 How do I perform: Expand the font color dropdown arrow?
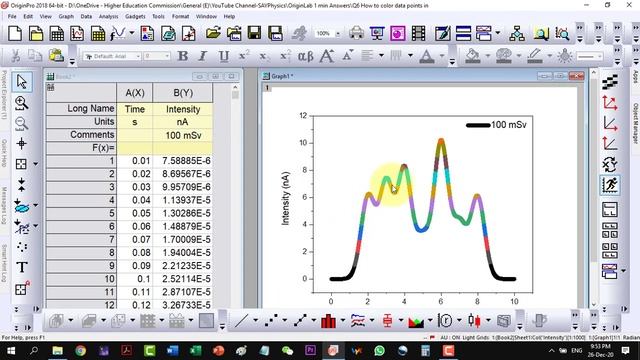[442, 56]
